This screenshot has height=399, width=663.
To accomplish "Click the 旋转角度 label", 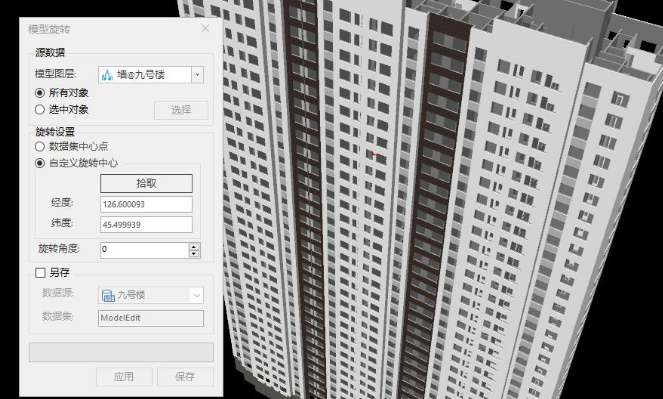I will coord(59,249).
